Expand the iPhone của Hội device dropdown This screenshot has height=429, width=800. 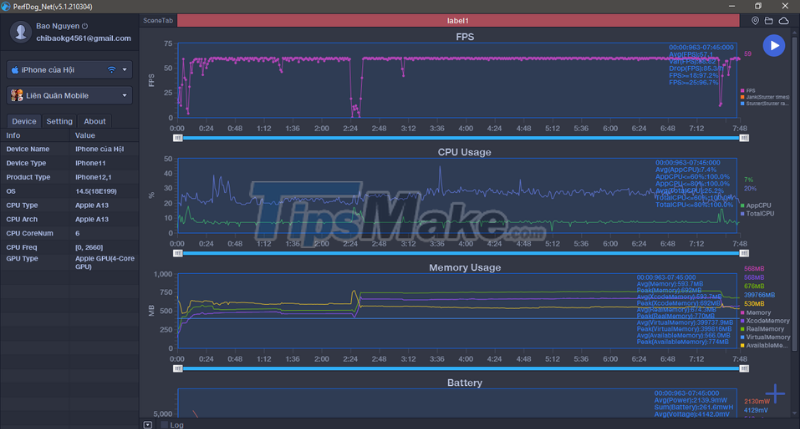[x=125, y=70]
